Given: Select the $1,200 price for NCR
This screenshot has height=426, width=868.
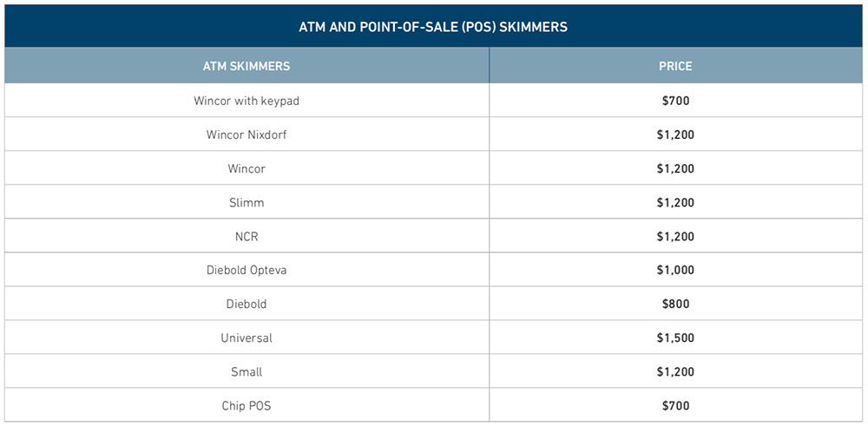Looking at the screenshot, I should (675, 236).
